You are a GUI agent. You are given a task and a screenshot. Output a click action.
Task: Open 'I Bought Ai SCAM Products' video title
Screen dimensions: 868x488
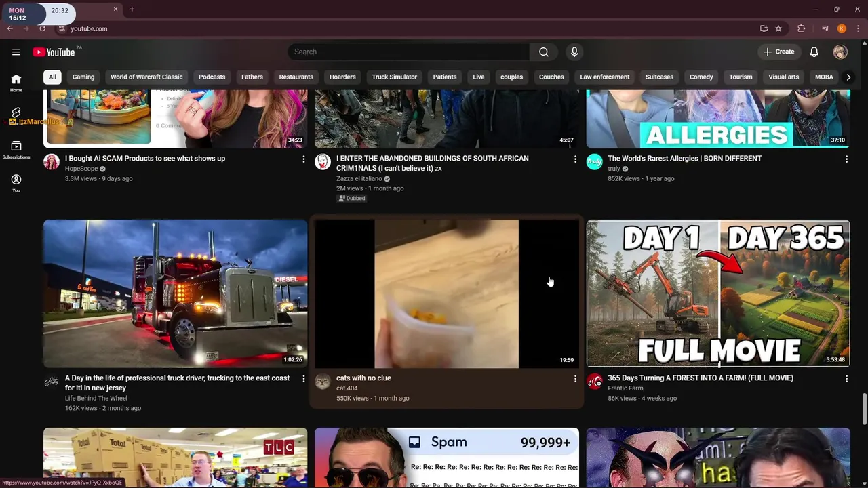pos(145,159)
